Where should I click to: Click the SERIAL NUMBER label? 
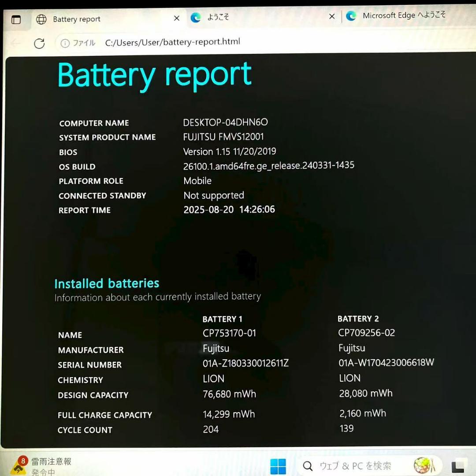coord(89,364)
